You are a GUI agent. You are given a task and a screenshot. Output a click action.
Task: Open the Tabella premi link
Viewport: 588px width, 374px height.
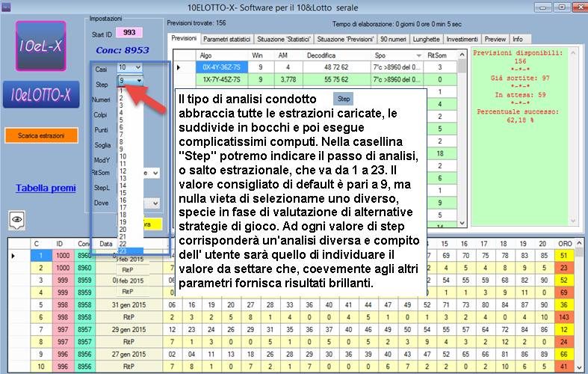tap(42, 188)
